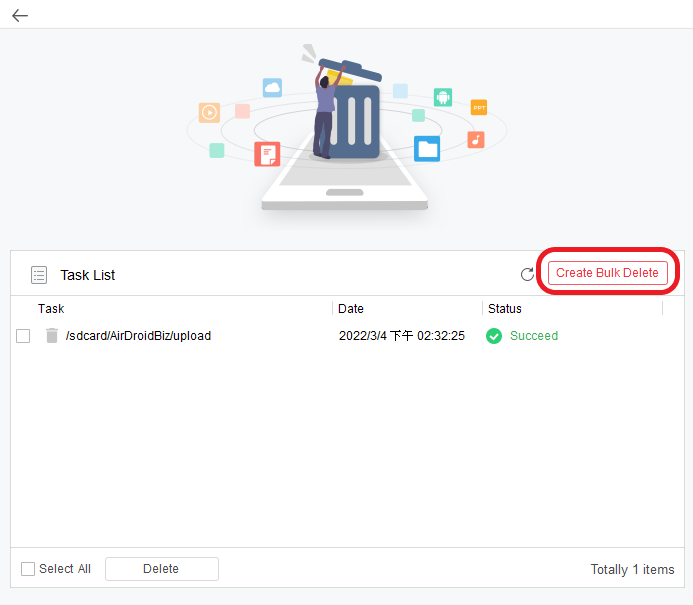The height and width of the screenshot is (605, 693).
Task: Create a new Bulk Delete task
Action: click(607, 273)
